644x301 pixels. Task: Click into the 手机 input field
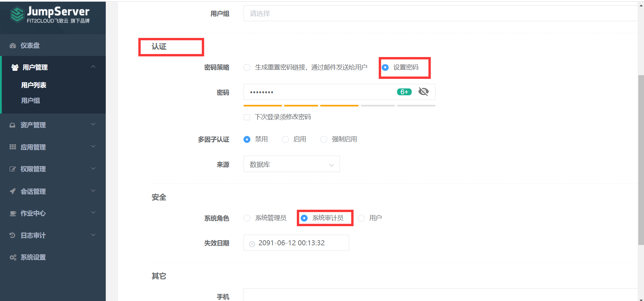pos(440,295)
